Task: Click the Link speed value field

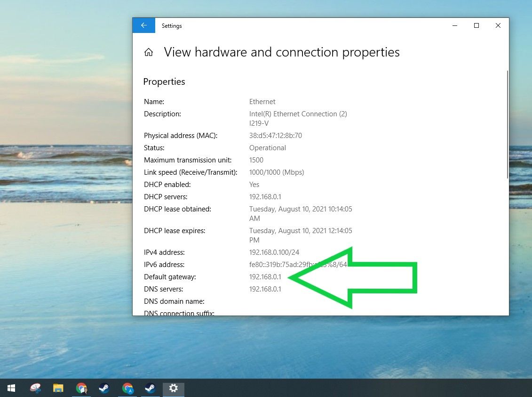Action: 277,172
